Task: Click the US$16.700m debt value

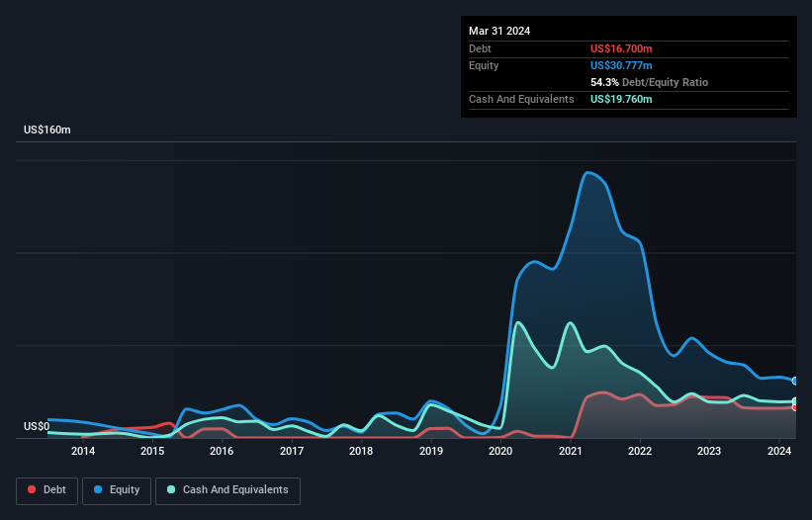Action: click(x=621, y=48)
